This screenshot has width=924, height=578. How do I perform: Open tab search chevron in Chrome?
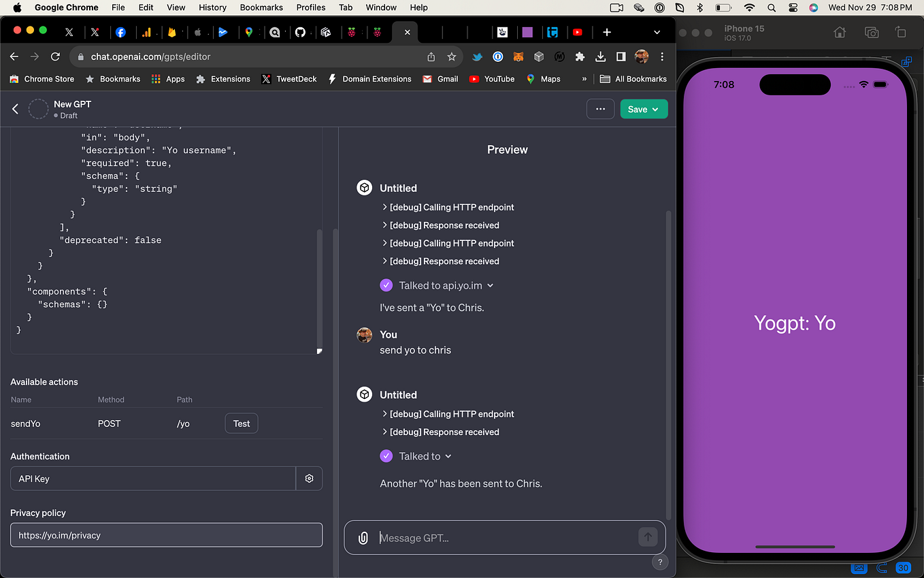657,32
